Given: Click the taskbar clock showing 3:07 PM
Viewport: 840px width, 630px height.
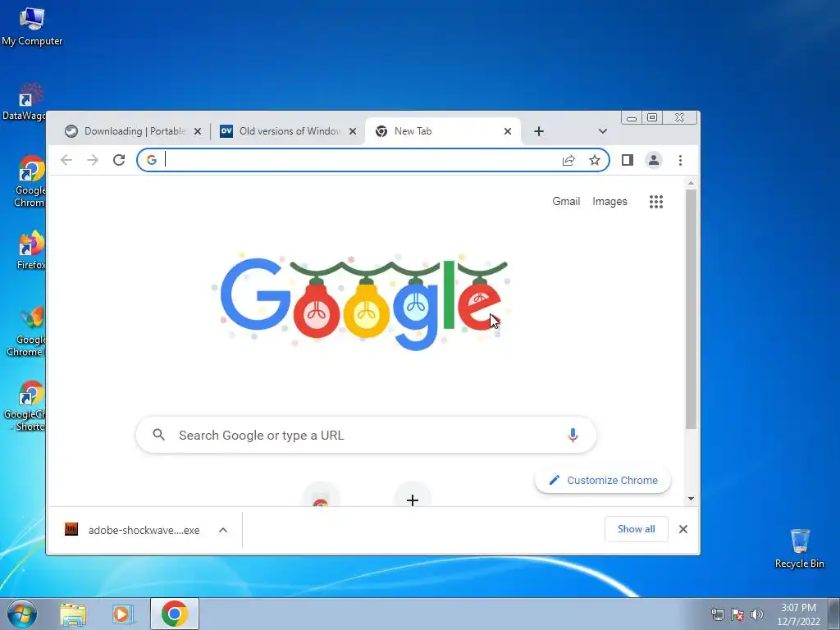Looking at the screenshot, I should click(798, 614).
